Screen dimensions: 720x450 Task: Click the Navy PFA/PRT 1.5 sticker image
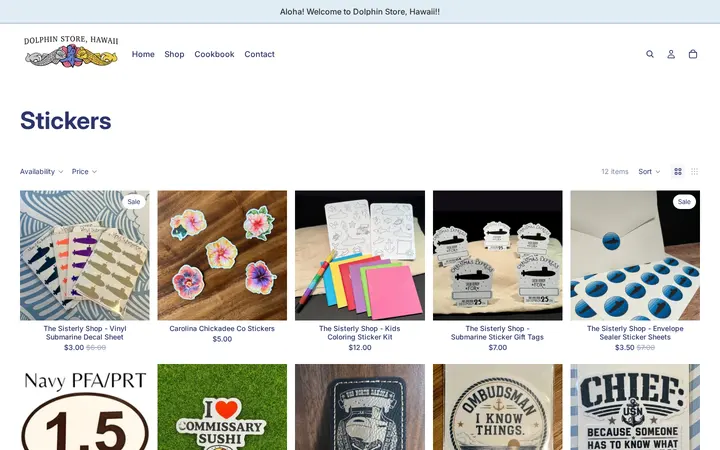point(84,407)
